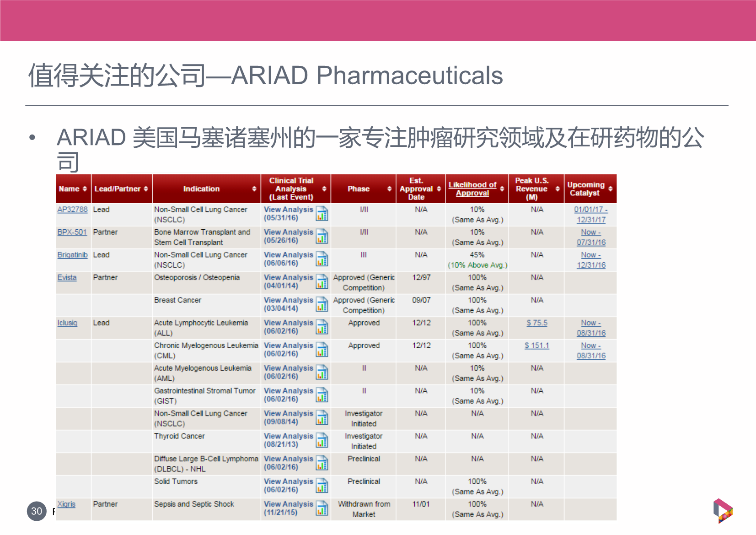This screenshot has height=535, width=756.
Task: Open catalyst link 01/01/17 - 12/31/17
Action: [x=591, y=215]
